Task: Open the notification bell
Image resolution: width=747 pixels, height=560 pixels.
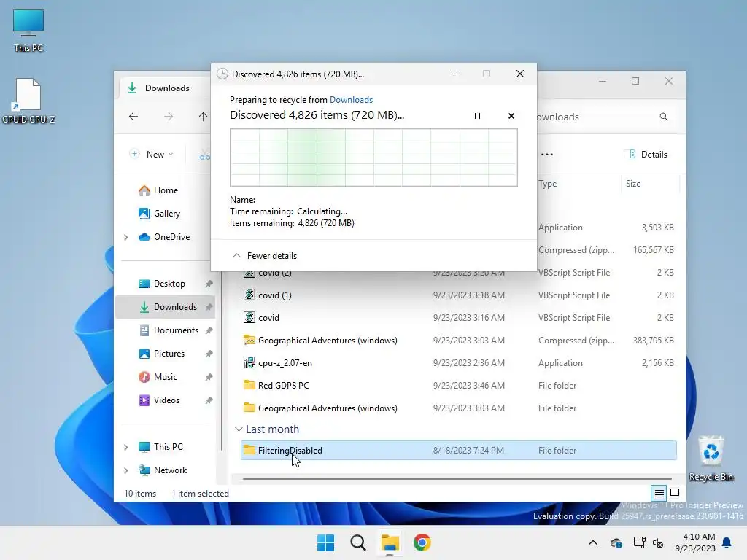Action: 727,542
